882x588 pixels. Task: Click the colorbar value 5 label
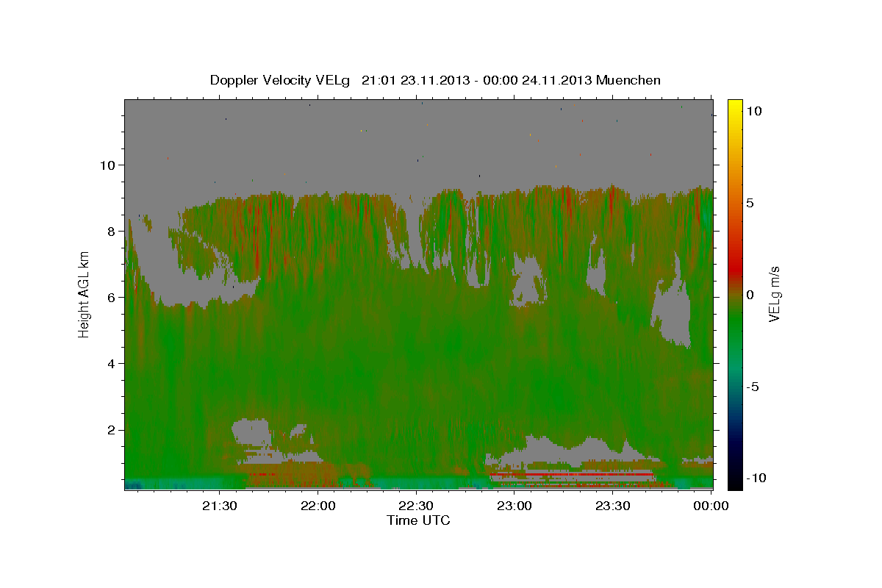[x=751, y=202]
